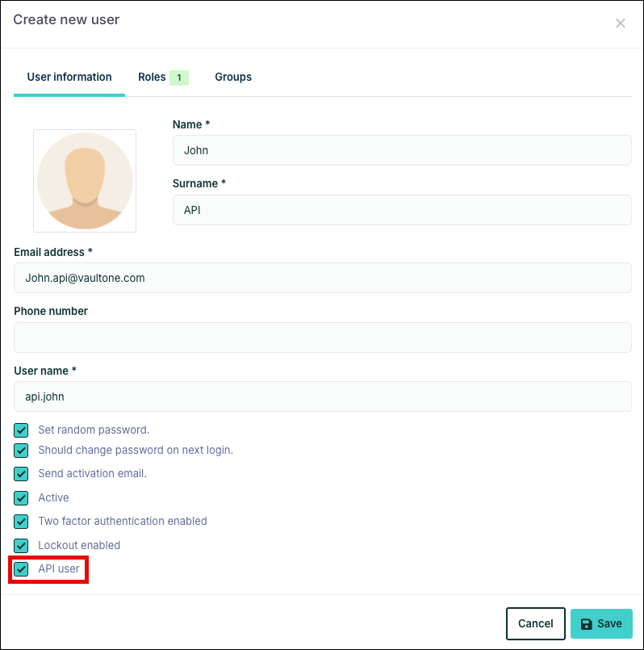Click the Name input field
644x650 pixels.
click(402, 150)
